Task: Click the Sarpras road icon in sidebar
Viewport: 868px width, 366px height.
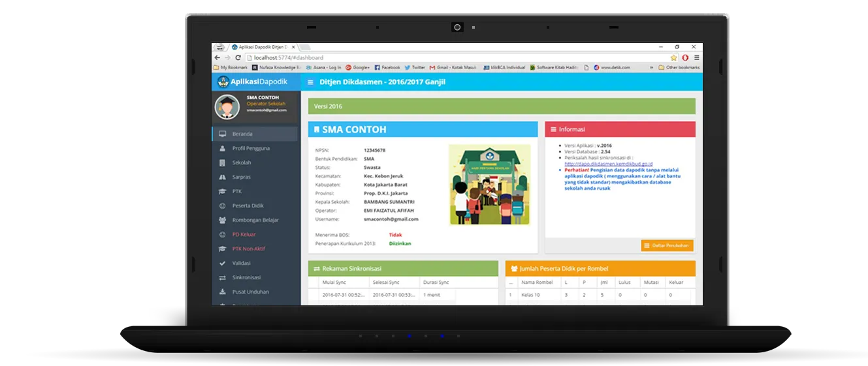Action: click(222, 177)
